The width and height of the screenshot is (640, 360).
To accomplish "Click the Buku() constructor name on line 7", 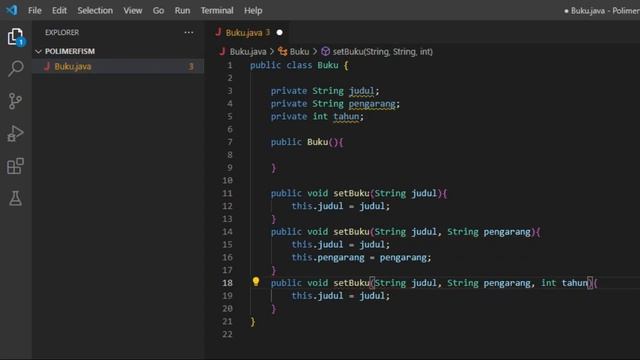I will point(317,142).
